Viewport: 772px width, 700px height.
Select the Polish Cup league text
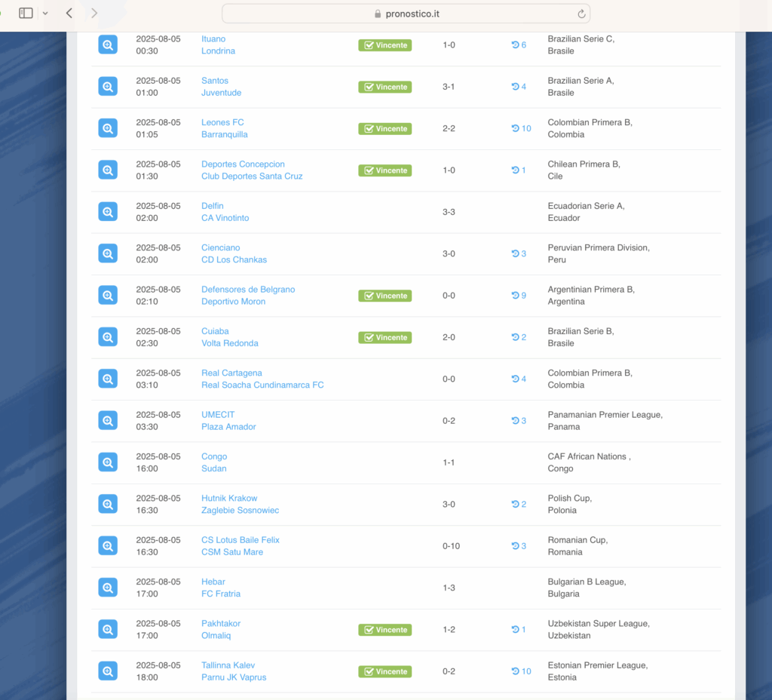pos(570,498)
